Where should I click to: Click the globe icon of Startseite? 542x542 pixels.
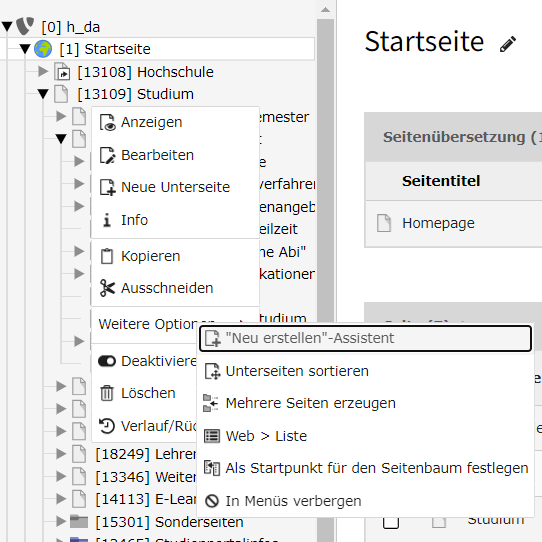pyautogui.click(x=43, y=49)
